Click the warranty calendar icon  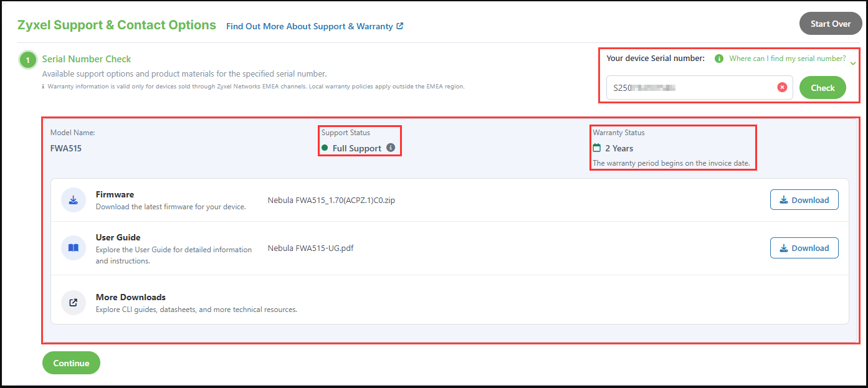tap(597, 148)
